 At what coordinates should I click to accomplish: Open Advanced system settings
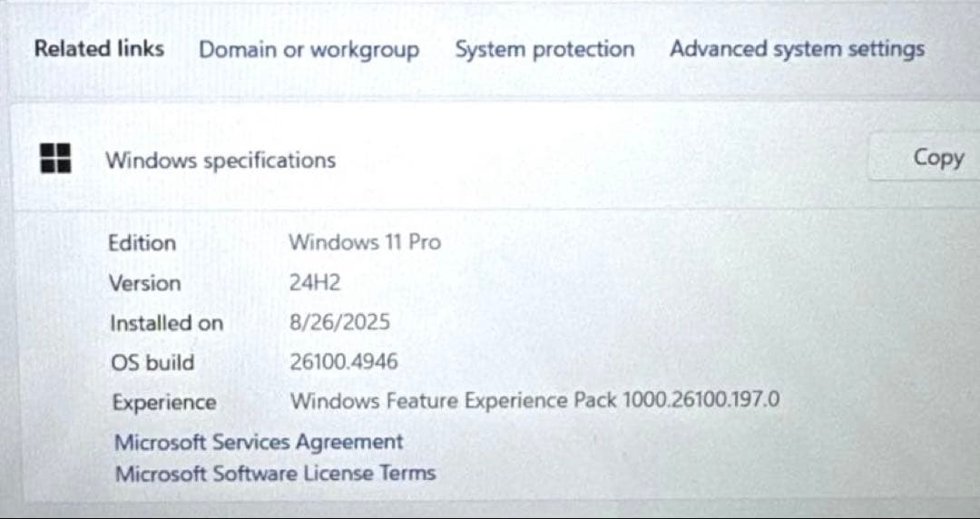coord(797,49)
